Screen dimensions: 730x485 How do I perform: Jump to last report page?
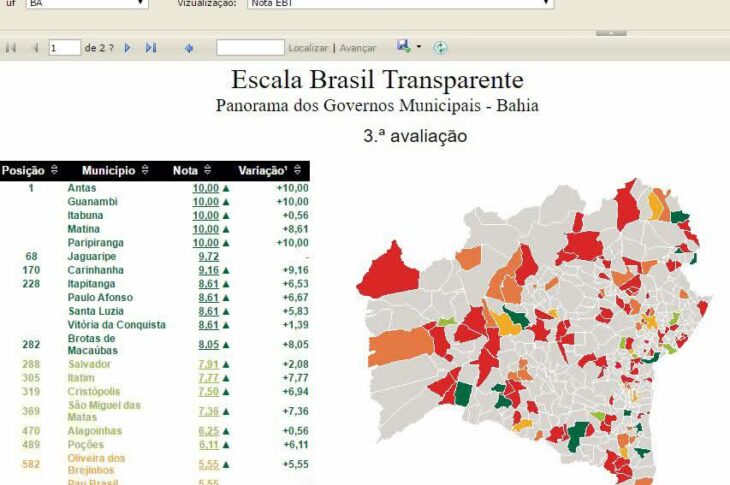coord(151,48)
